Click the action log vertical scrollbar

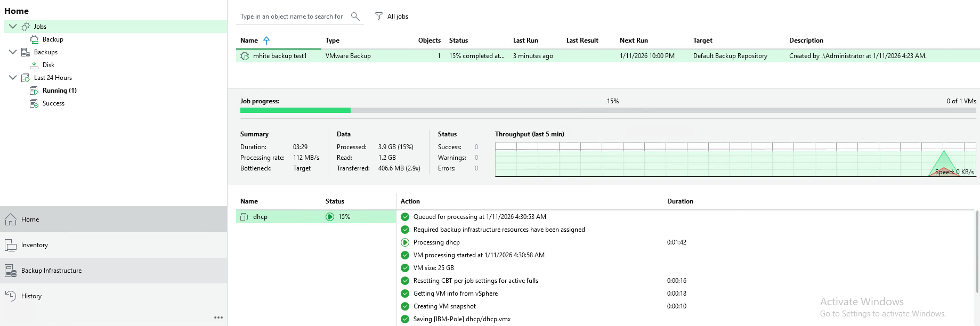pos(977,251)
